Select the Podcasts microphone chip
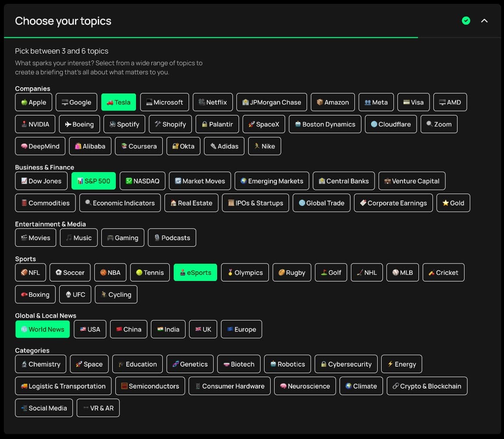Screen dimensions: 504x439 (172, 237)
